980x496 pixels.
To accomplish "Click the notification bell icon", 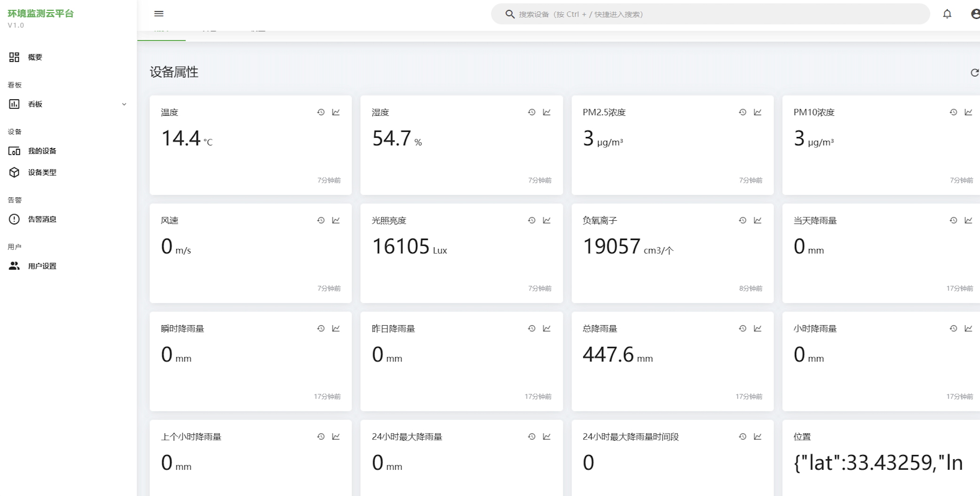I will pyautogui.click(x=947, y=14).
